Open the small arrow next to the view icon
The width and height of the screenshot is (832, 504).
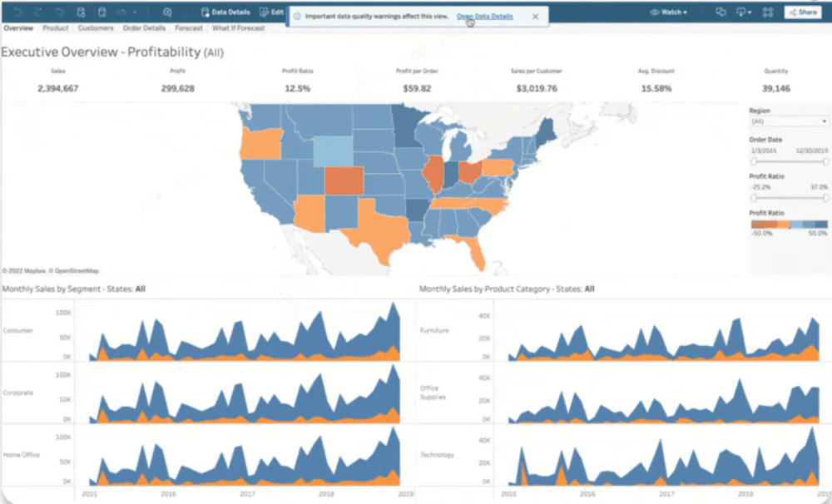tap(135, 12)
